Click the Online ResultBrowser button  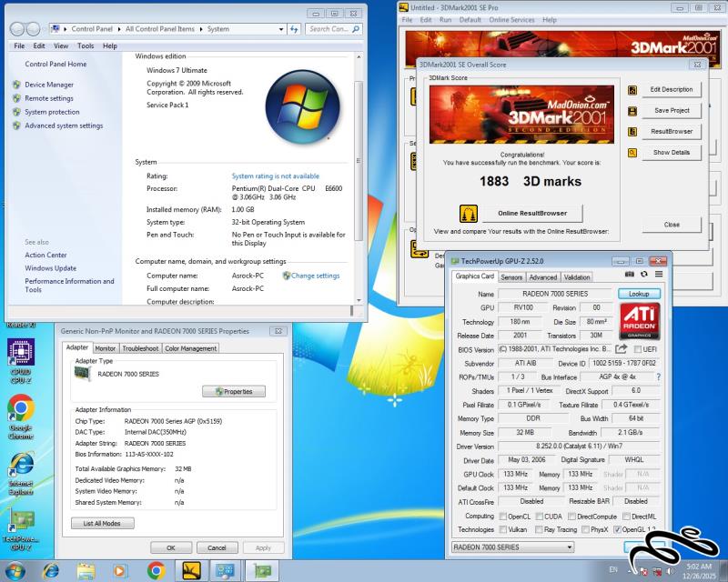pos(531,213)
